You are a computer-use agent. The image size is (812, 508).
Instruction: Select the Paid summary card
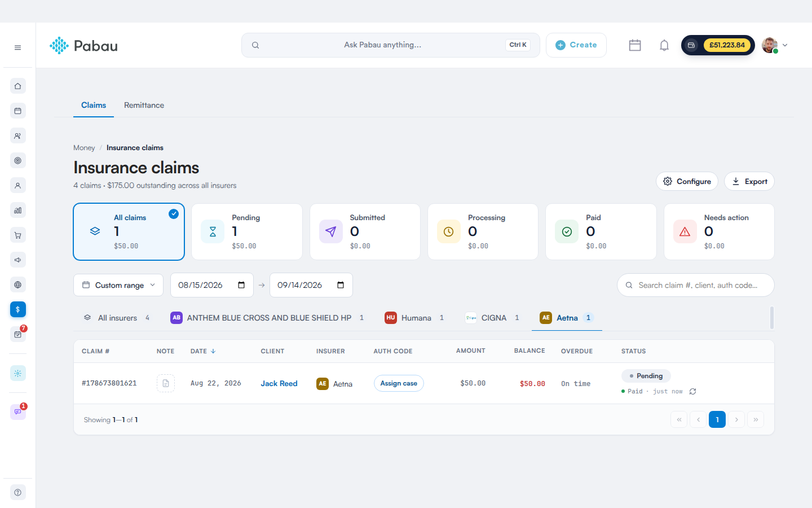pos(601,231)
